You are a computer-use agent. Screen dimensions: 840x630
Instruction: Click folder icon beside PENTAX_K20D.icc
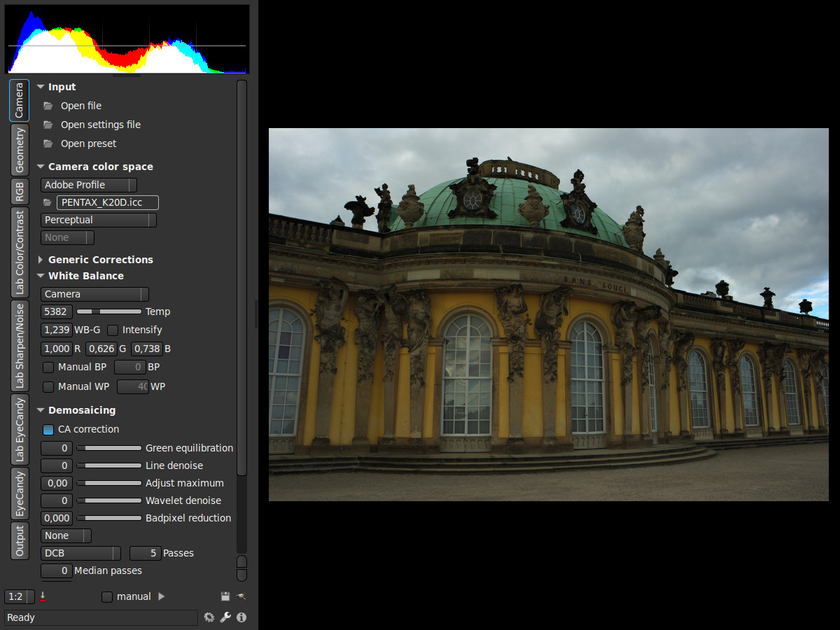48,202
